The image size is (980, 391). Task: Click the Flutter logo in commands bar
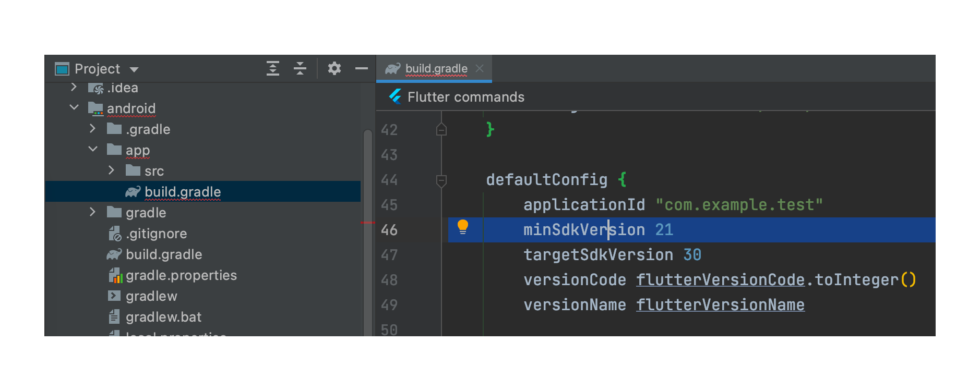[x=395, y=96]
